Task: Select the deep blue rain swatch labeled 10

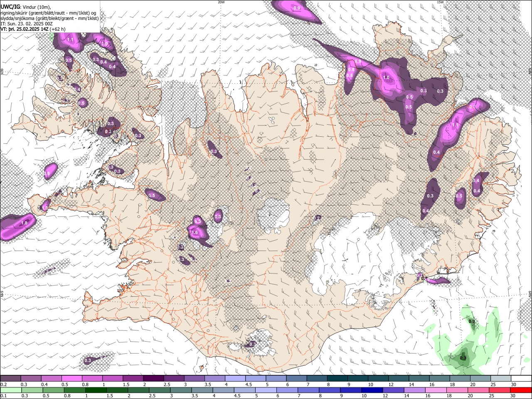Action: click(372, 390)
